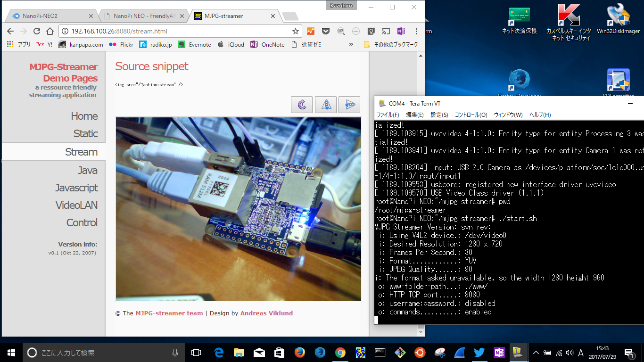Expand the hidden bookmarks overflow chevron

[x=351, y=44]
